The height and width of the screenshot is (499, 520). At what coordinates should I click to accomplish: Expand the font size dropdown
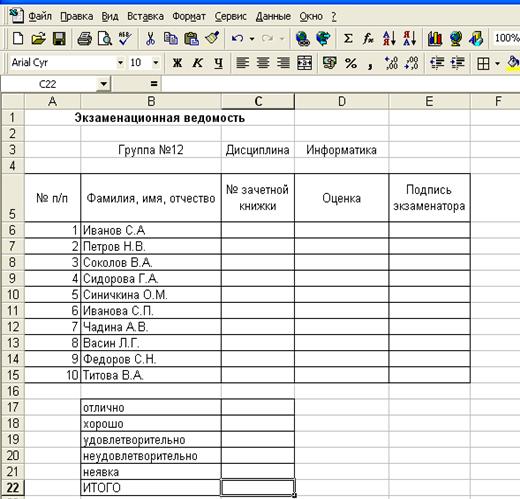(x=155, y=63)
